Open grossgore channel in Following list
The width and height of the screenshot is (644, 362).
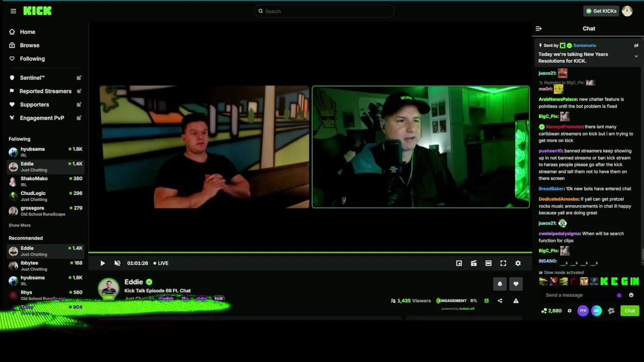45,211
